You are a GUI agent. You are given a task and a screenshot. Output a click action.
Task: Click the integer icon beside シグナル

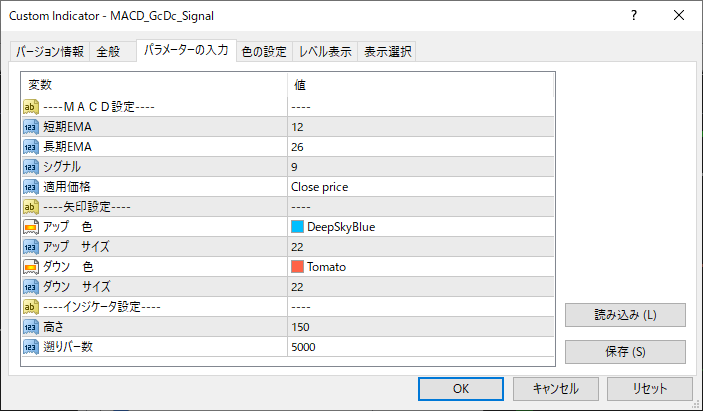[x=30, y=167]
